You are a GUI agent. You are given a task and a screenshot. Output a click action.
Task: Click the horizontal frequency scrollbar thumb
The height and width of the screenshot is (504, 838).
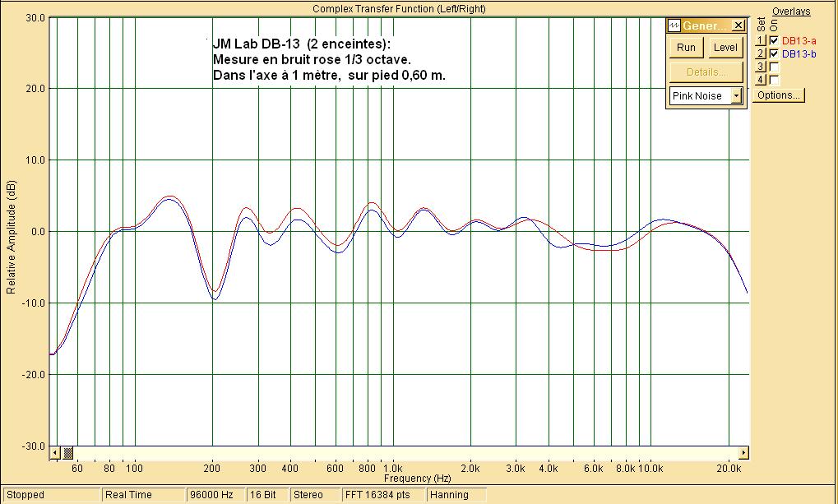coord(68,453)
